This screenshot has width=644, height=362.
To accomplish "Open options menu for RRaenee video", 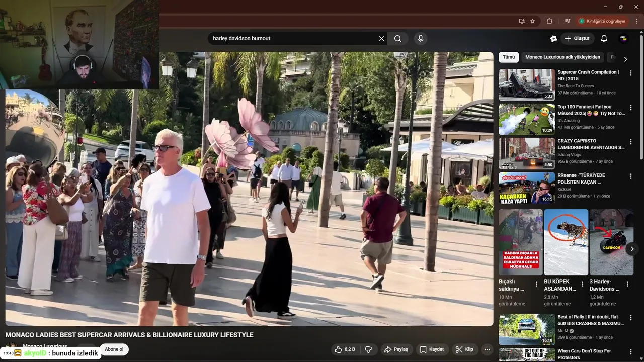I will [631, 176].
